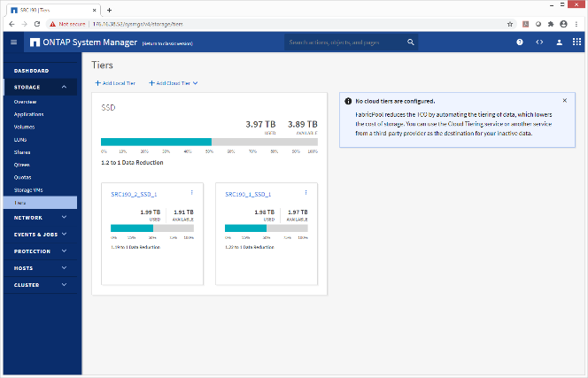Screen dimensions: 588x378
Task: Open the Add Cloud Tier dropdown
Action: pyautogui.click(x=174, y=83)
